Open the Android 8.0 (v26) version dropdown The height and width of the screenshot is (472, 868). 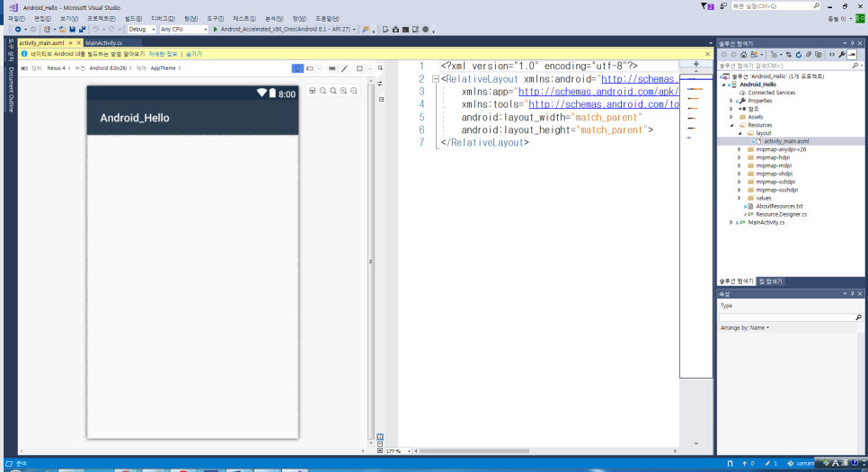click(x=111, y=68)
